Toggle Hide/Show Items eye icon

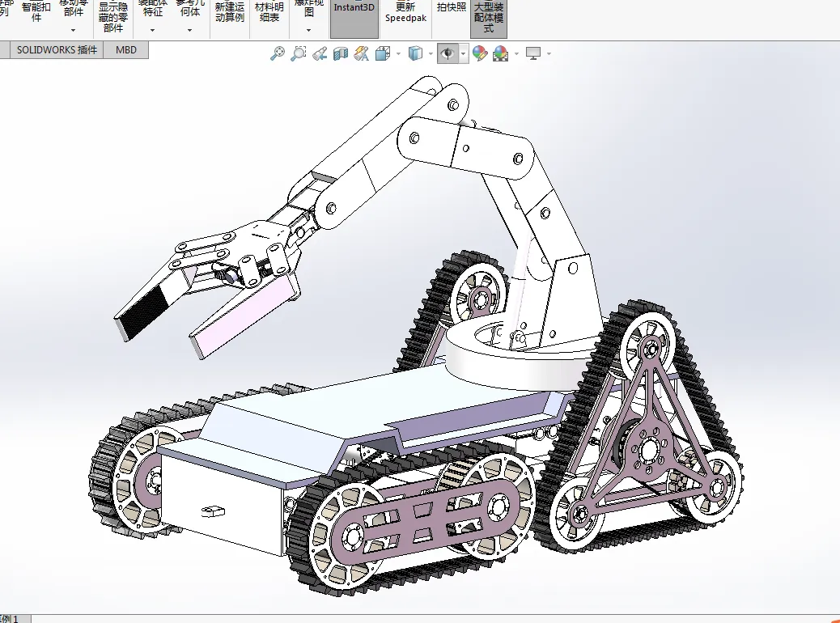pos(448,53)
